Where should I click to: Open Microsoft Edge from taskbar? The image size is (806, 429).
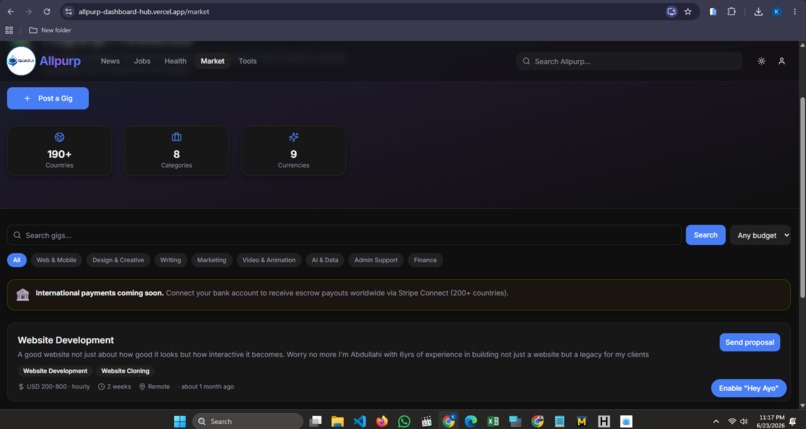point(471,421)
